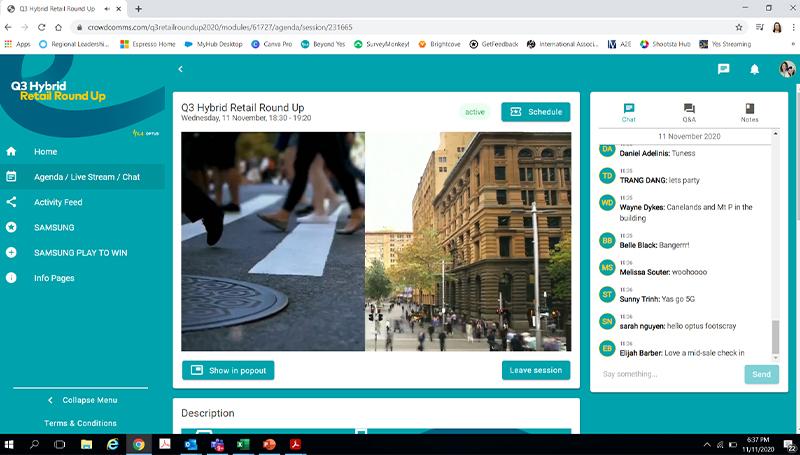Screen dimensions: 800x455
Task: Click Sunny Trinh ST avatar
Action: coord(607,294)
